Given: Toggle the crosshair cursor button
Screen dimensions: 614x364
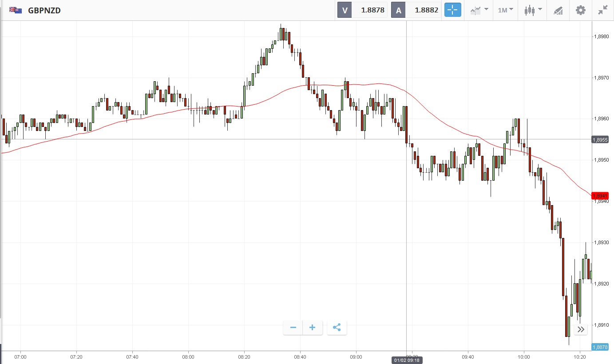Looking at the screenshot, I should (x=453, y=10).
